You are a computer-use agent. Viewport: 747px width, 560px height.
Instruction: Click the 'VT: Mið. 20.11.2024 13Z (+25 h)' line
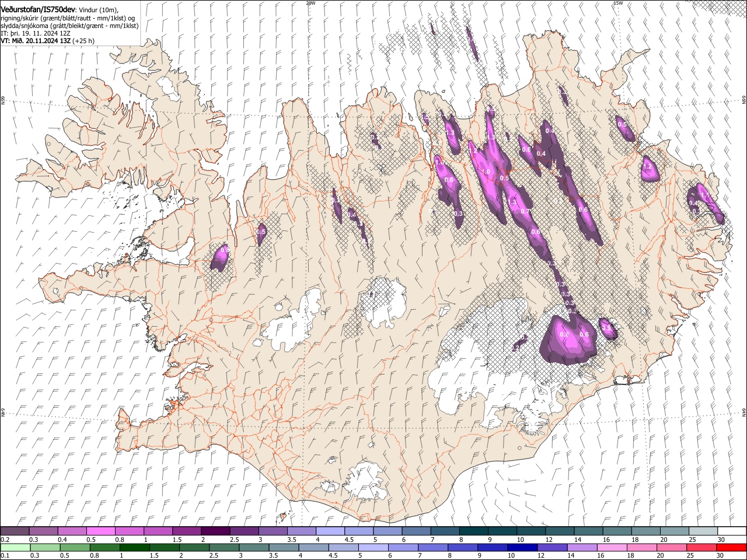[48, 41]
